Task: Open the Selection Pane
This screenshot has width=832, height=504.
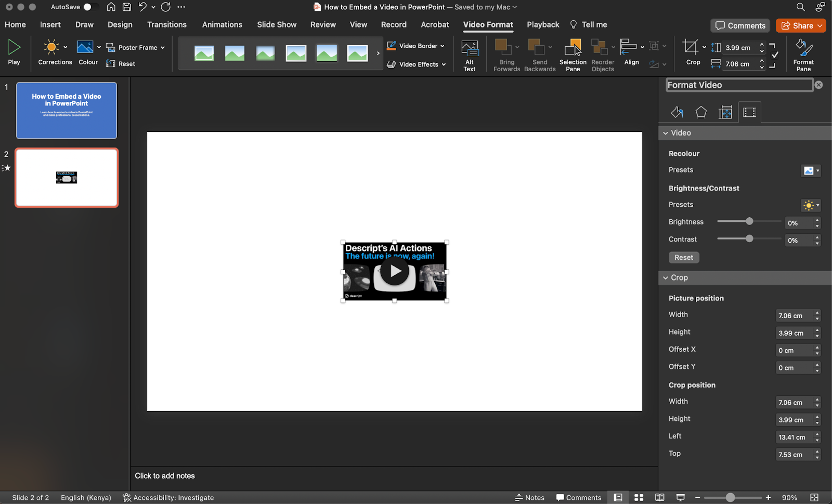Action: click(x=573, y=54)
